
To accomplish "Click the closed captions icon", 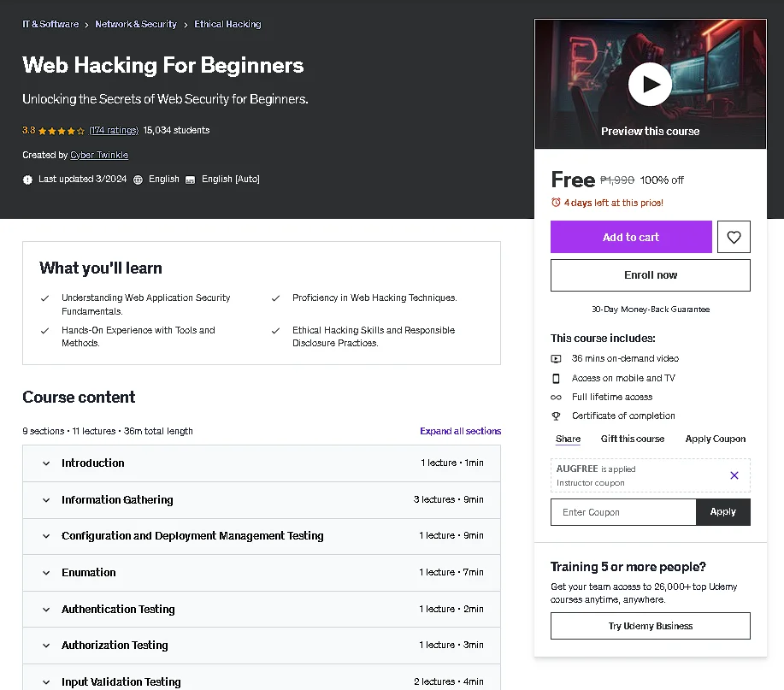I will tap(190, 180).
